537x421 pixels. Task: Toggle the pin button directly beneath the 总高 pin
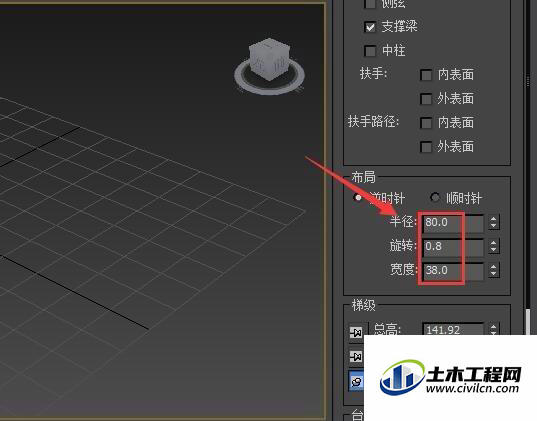[x=356, y=357]
